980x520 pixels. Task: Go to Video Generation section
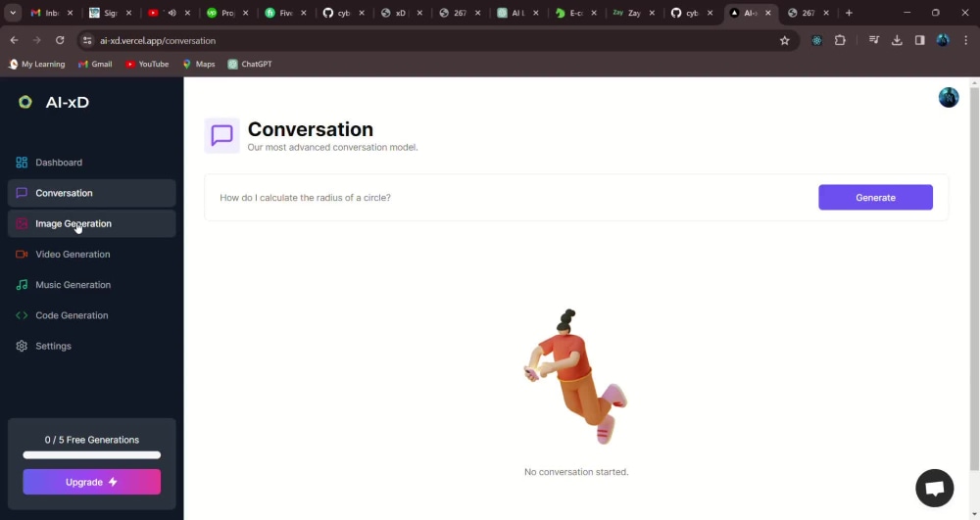(91, 254)
